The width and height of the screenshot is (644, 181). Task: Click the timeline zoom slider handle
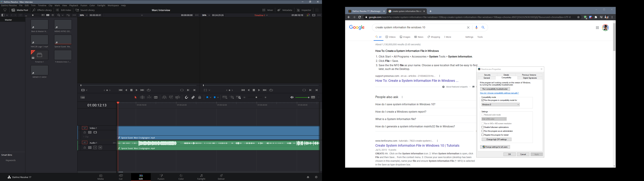click(256, 98)
